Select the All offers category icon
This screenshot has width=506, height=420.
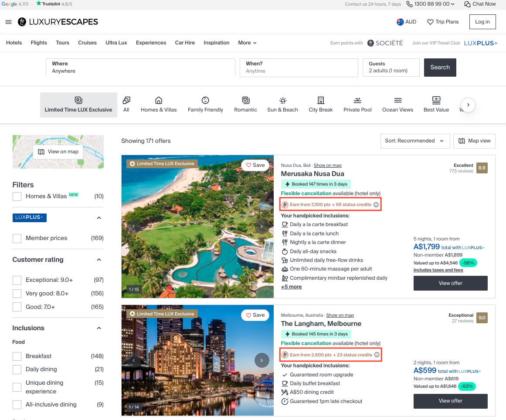(x=126, y=100)
